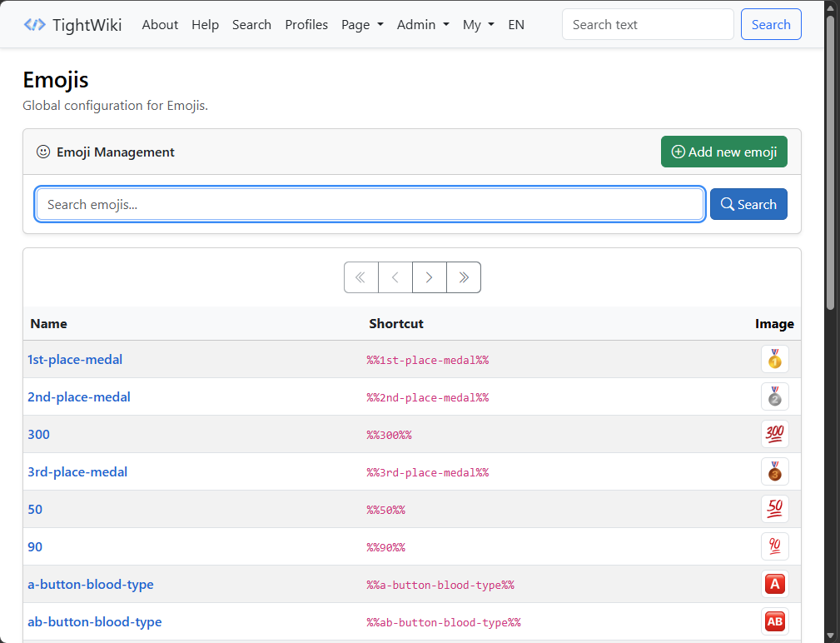The height and width of the screenshot is (643, 840).
Task: Click the top navbar Search button
Action: pos(771,24)
